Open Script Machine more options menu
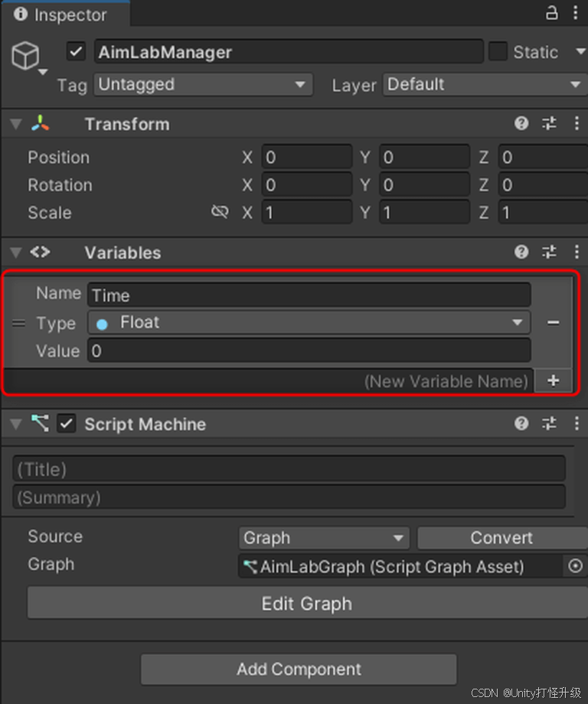Viewport: 588px width, 704px height. (577, 423)
